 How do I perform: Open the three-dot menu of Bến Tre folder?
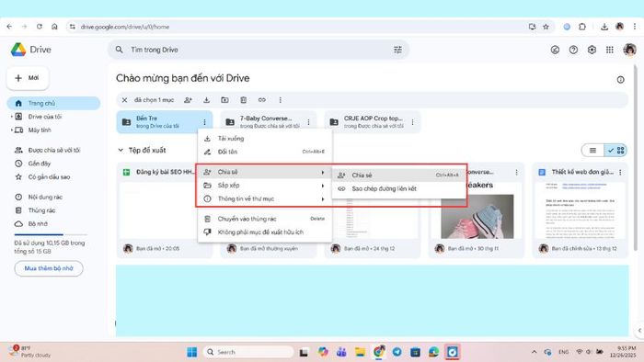[x=204, y=122]
